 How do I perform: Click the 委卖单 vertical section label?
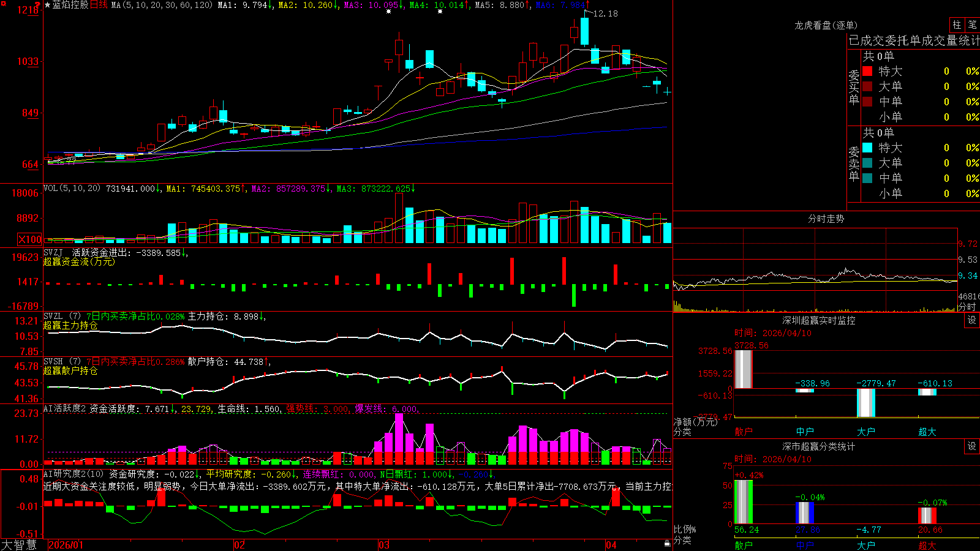pos(854,163)
